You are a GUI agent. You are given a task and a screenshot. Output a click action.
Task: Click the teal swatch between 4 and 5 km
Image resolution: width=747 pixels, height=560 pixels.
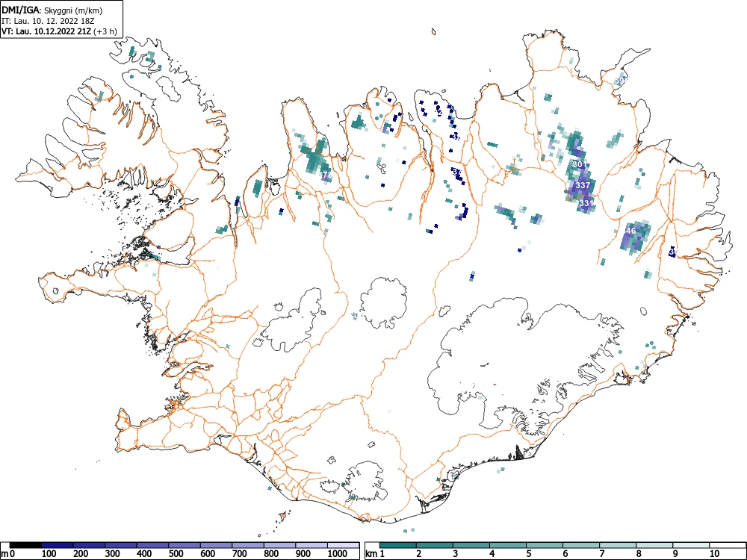[508, 545]
